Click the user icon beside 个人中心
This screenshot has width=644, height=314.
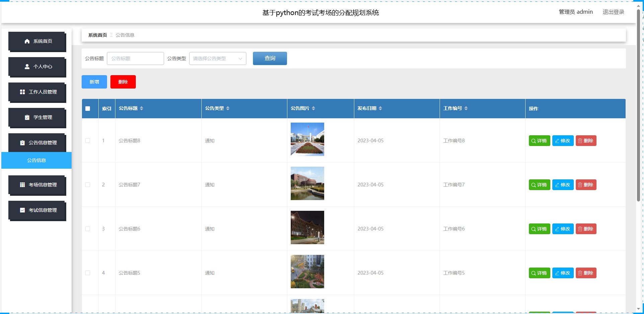[x=27, y=66]
